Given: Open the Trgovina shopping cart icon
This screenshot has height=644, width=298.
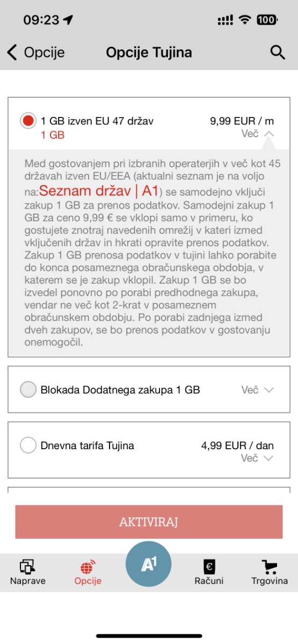Looking at the screenshot, I should coord(270,567).
